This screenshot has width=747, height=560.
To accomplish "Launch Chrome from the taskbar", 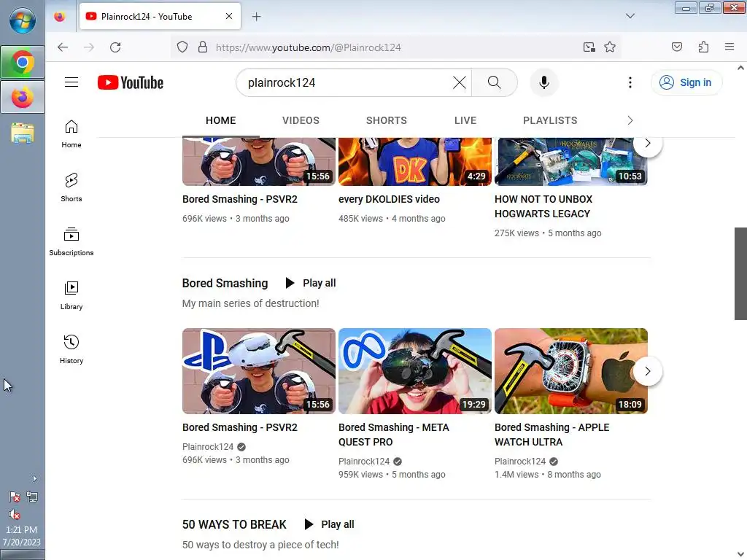I will click(x=22, y=63).
